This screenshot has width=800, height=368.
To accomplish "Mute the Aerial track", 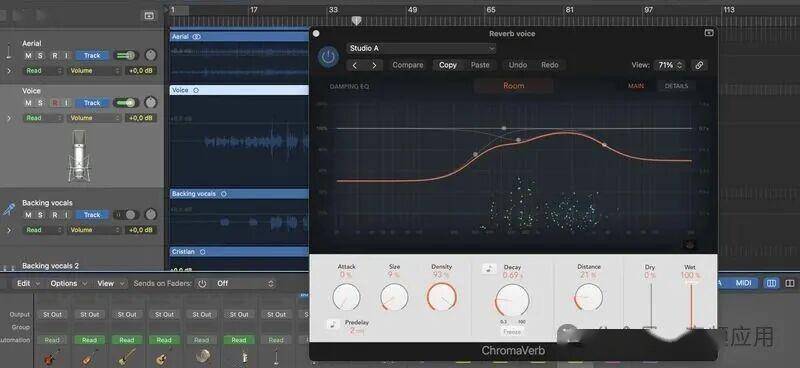I will click(28, 56).
